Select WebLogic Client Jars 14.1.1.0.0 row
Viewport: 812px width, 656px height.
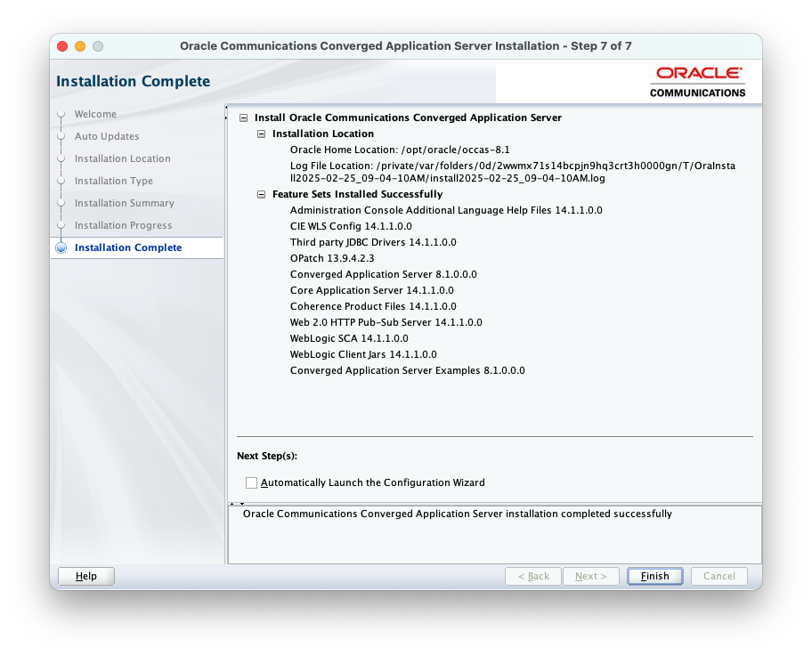(363, 354)
